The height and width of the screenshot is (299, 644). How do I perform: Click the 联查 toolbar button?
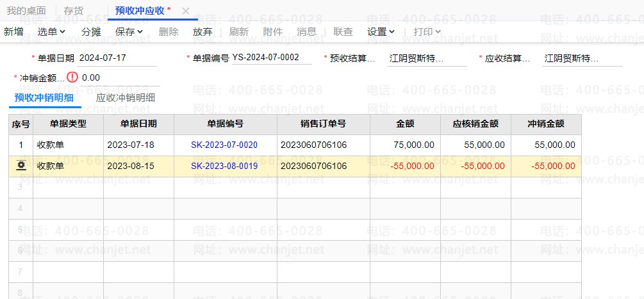(343, 31)
